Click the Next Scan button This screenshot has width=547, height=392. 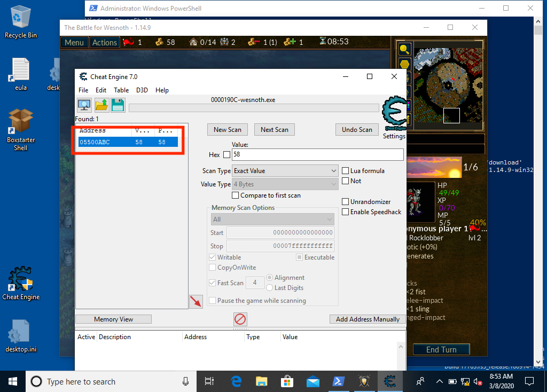pos(275,130)
